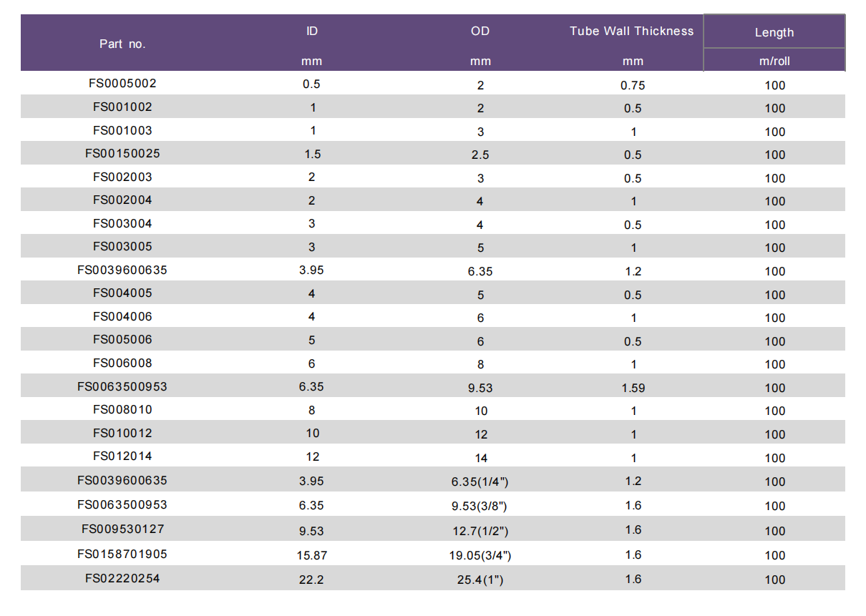The width and height of the screenshot is (866, 616).
Task: Select the 1.59 wall thickness value
Action: (x=633, y=388)
